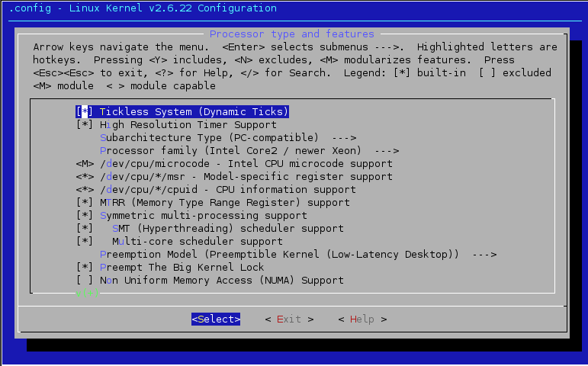Click CPU information support label
The height and width of the screenshot is (366, 588).
[x=286, y=190]
